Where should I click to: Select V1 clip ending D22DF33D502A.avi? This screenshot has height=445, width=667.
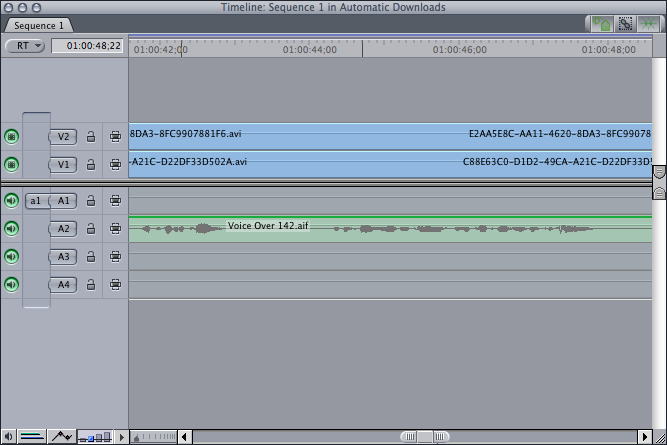click(189, 162)
